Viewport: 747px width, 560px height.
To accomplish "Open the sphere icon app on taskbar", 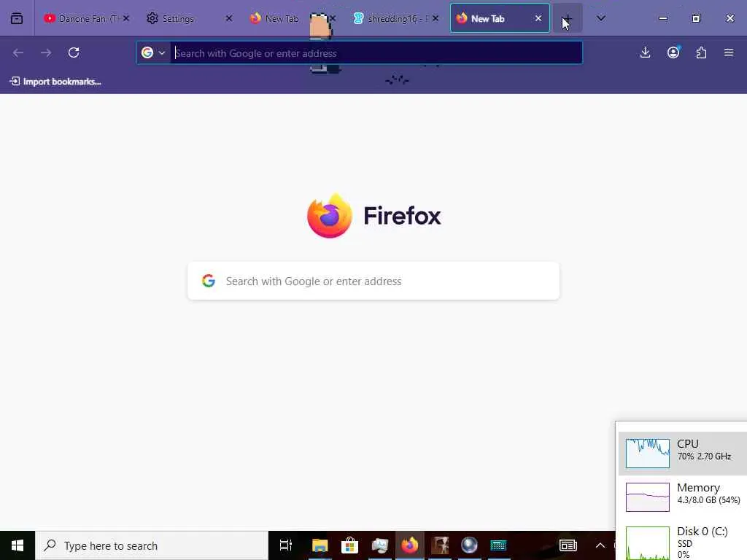I will click(x=469, y=545).
